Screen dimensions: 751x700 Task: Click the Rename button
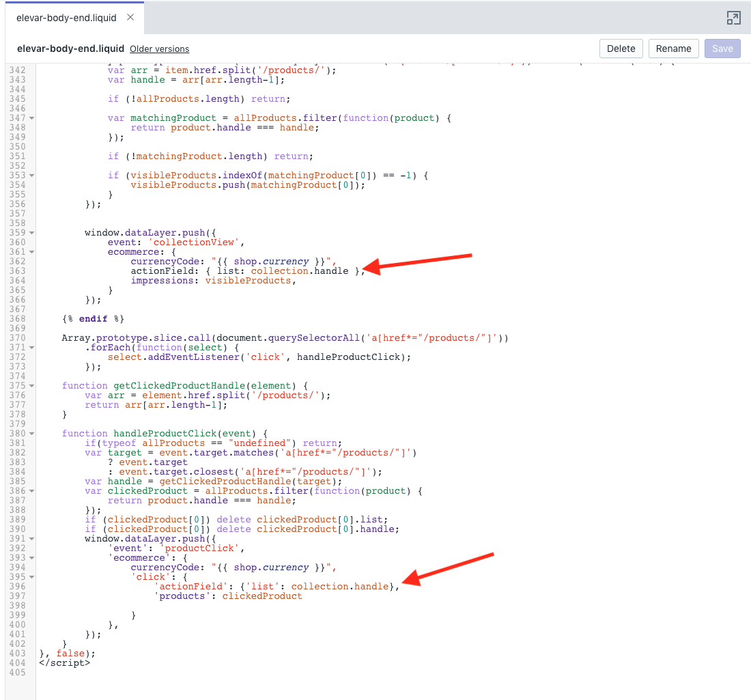673,48
